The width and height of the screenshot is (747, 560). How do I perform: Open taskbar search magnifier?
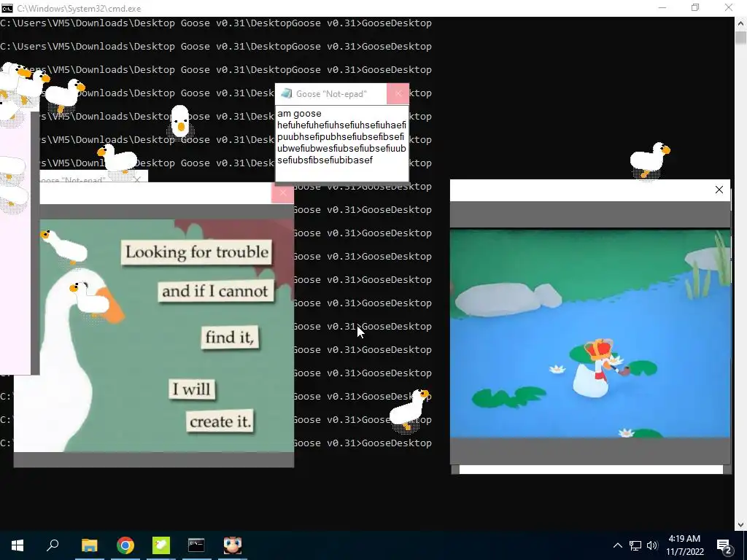click(53, 545)
